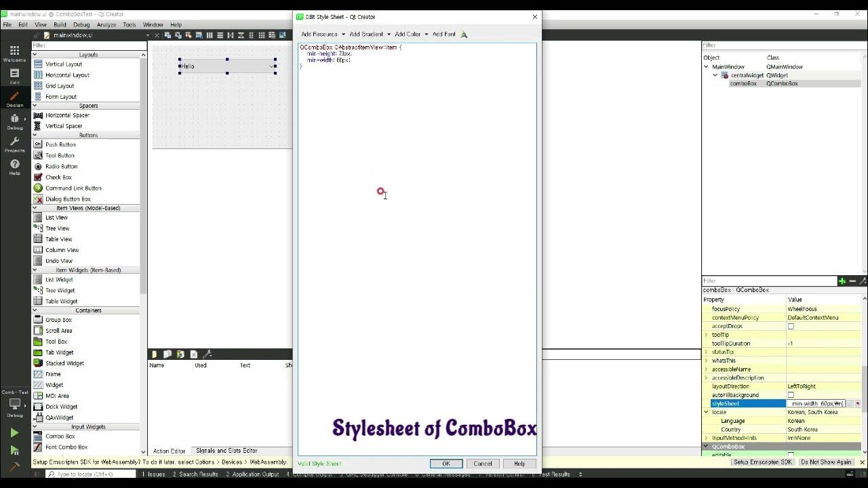Select the Design mode icon
This screenshot has width=868, height=488.
(14, 99)
